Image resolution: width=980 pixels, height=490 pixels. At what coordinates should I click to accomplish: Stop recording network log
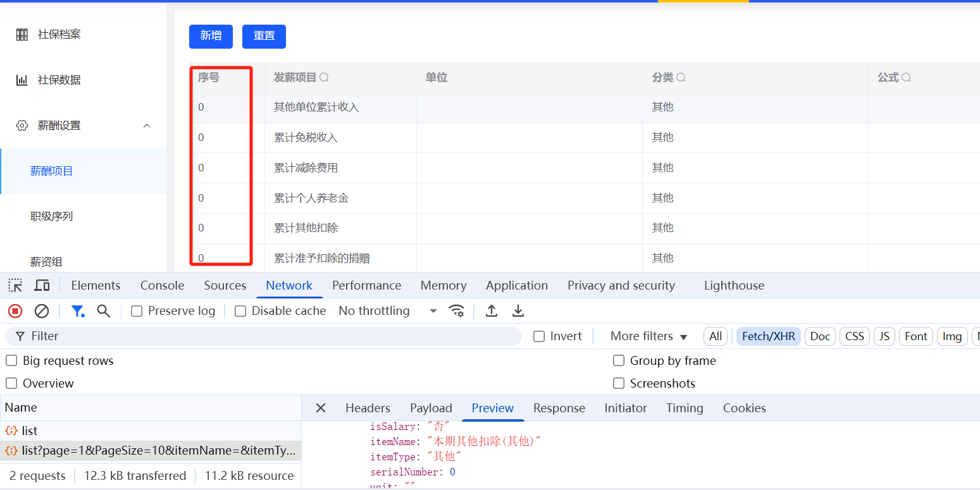point(15,310)
